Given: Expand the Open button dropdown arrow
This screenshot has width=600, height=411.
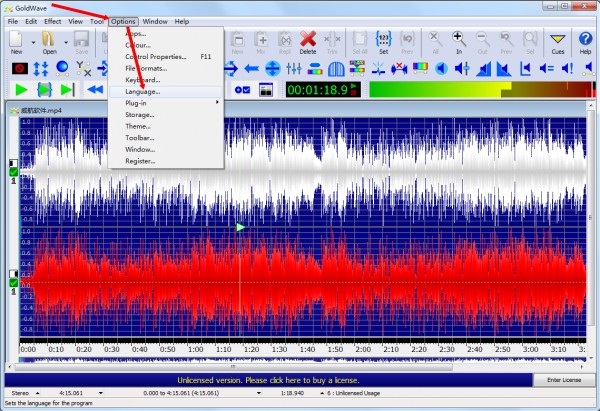Looking at the screenshot, I should (x=66, y=42).
